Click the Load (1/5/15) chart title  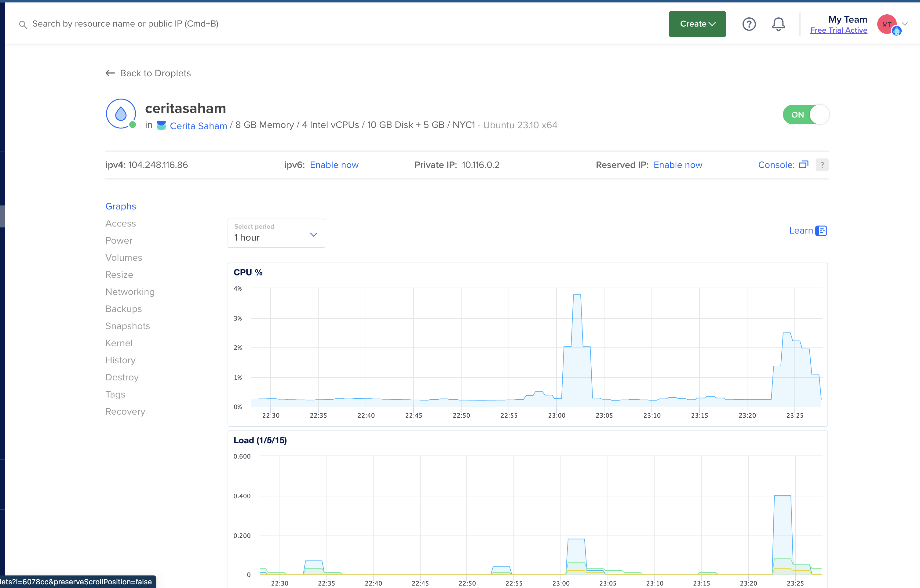[260, 440]
